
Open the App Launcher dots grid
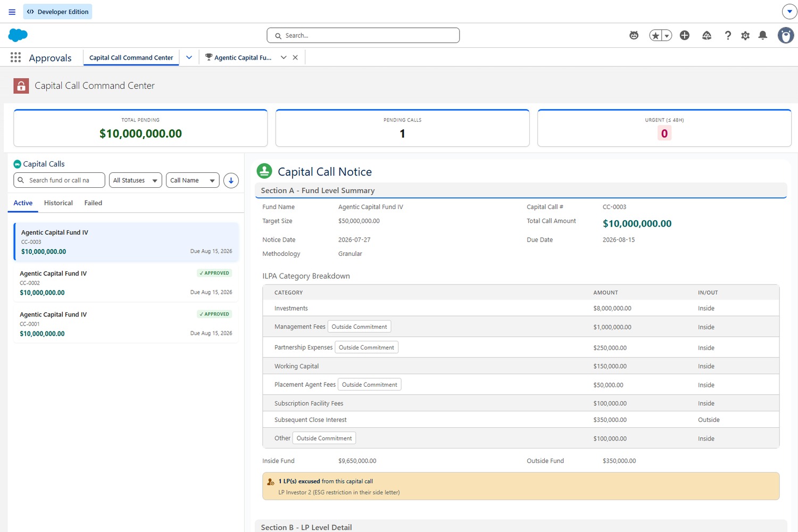(15, 57)
